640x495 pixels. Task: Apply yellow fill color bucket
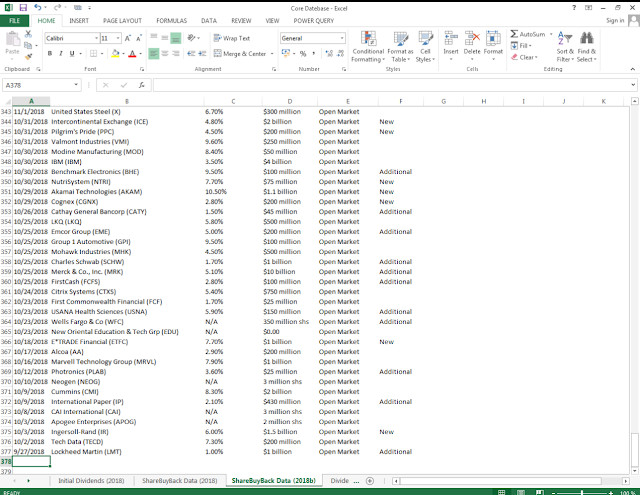point(116,53)
